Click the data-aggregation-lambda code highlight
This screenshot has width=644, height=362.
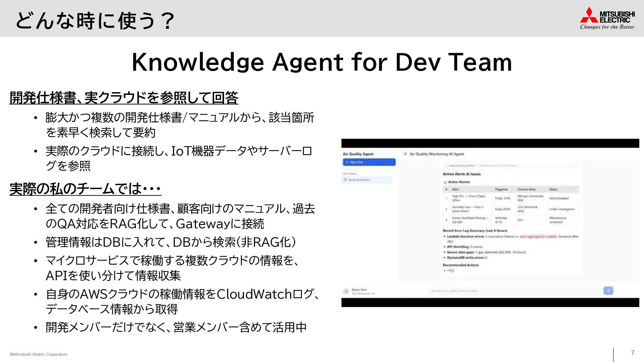click(x=538, y=237)
